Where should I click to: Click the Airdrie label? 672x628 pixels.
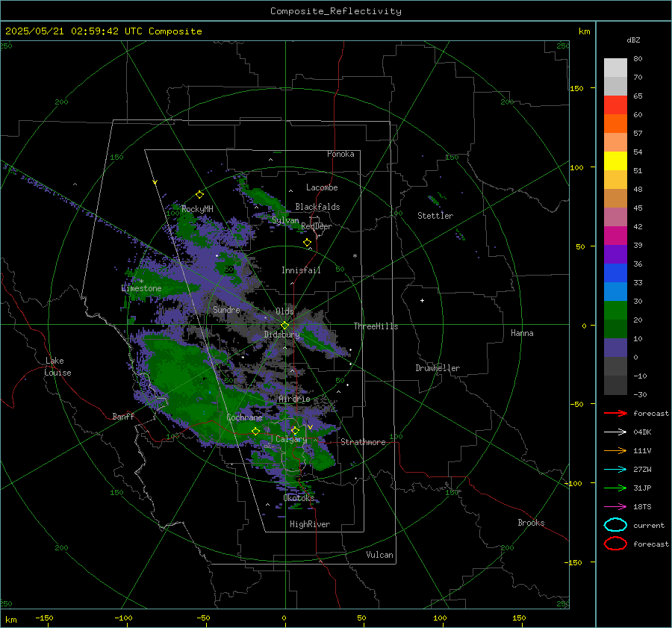click(x=294, y=399)
